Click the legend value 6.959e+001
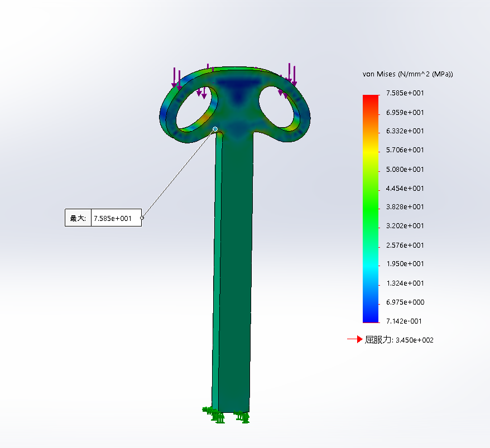 click(405, 113)
